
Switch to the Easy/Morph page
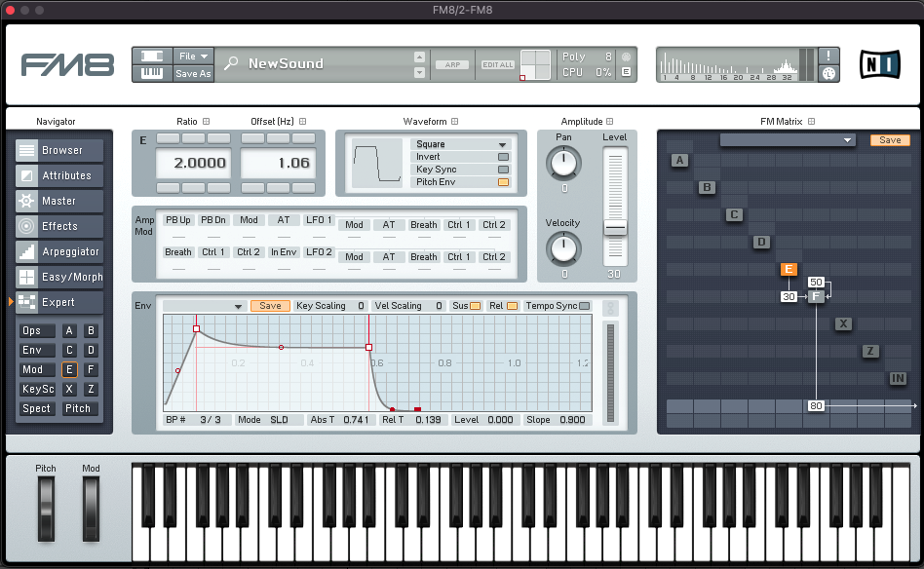60,277
